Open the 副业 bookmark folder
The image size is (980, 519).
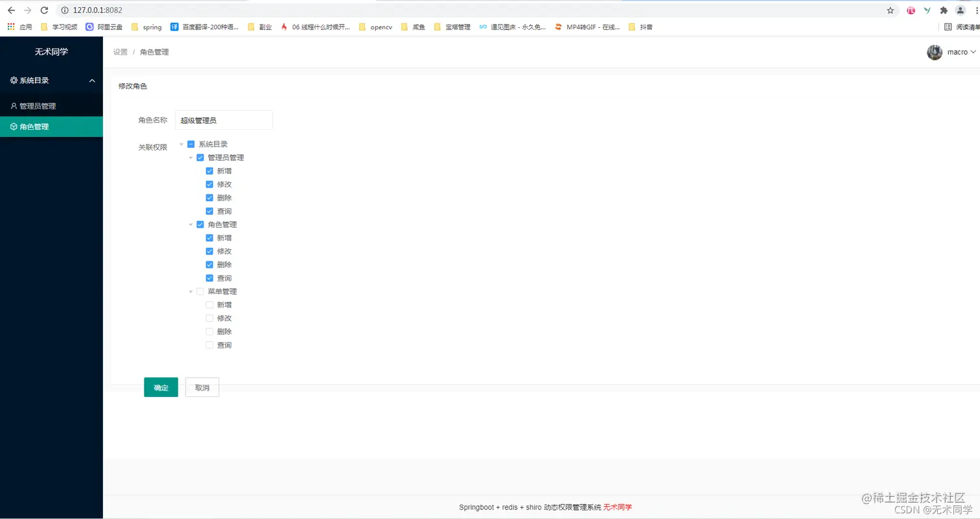[x=260, y=27]
